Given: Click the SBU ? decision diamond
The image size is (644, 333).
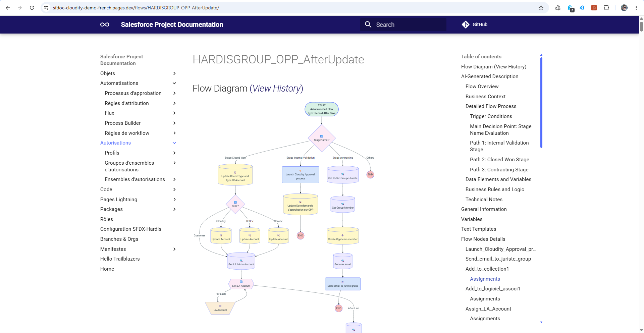Looking at the screenshot, I should (235, 204).
